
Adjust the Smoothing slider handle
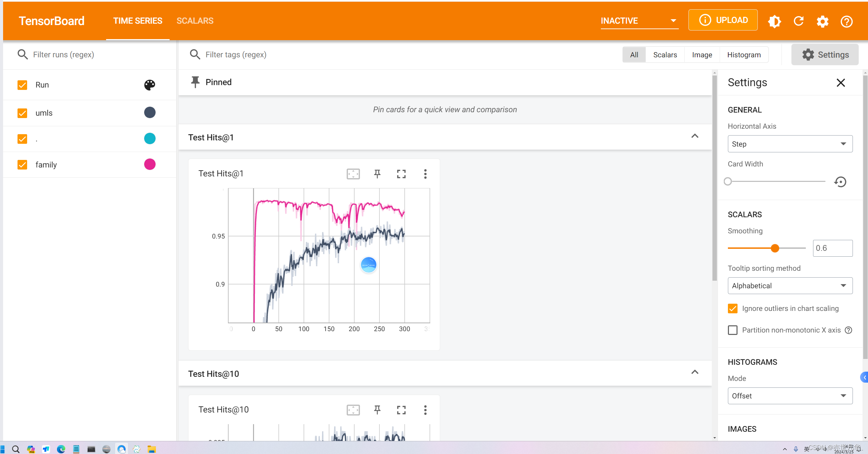pyautogui.click(x=775, y=248)
